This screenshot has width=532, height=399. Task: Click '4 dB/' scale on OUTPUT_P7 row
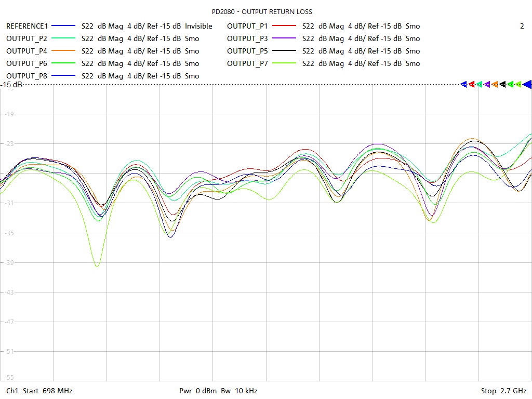[x=356, y=64]
